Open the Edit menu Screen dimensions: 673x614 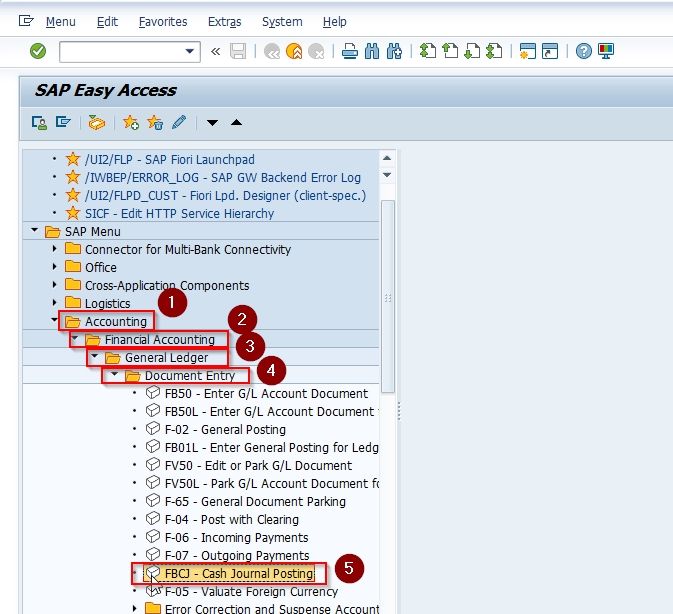coord(107,22)
